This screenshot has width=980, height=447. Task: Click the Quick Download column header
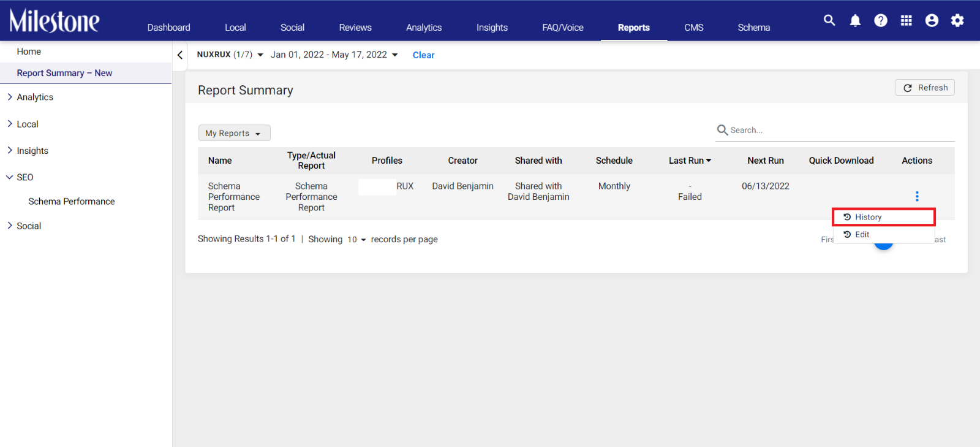coord(842,161)
